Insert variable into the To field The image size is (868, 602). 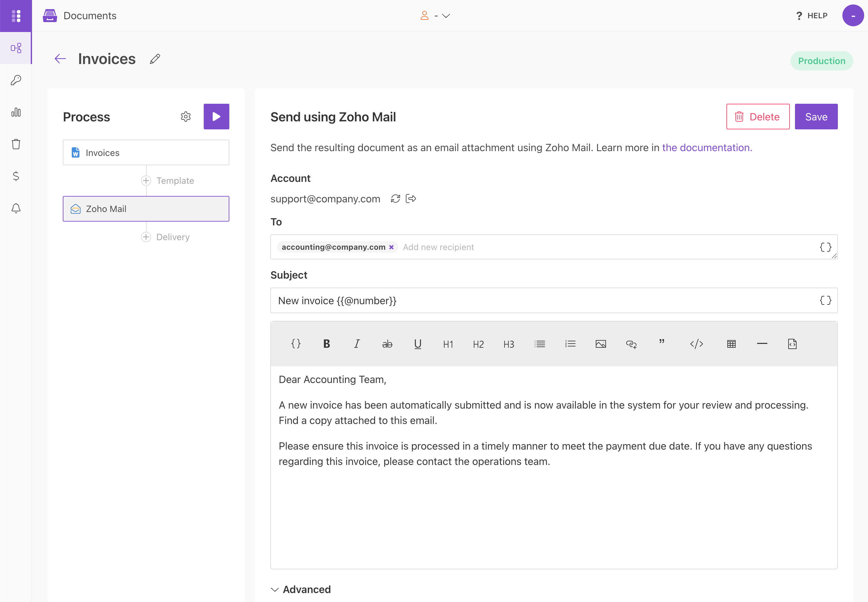tap(825, 247)
